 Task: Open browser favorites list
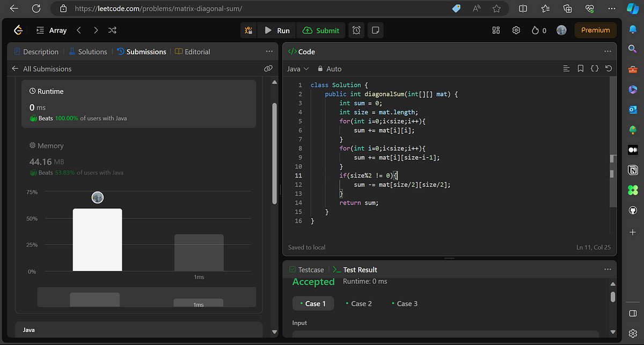pos(545,9)
